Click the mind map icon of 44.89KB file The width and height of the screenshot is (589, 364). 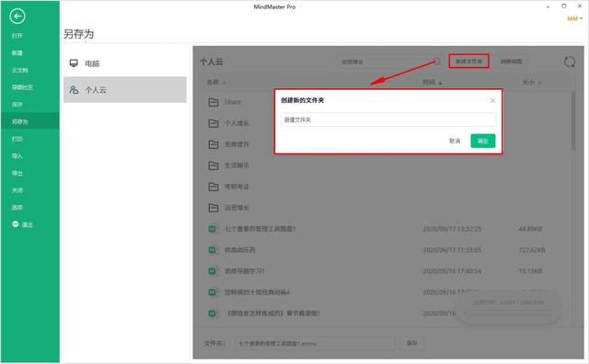pos(214,229)
